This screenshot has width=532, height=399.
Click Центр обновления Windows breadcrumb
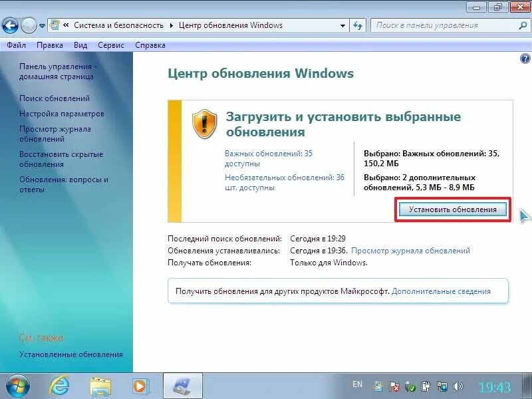click(230, 25)
